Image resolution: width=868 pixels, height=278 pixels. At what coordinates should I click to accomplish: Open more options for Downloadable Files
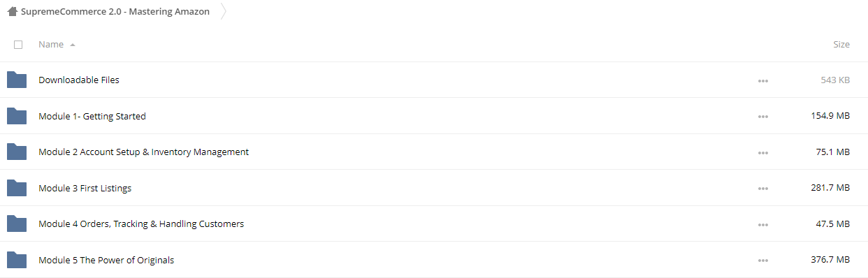(762, 81)
